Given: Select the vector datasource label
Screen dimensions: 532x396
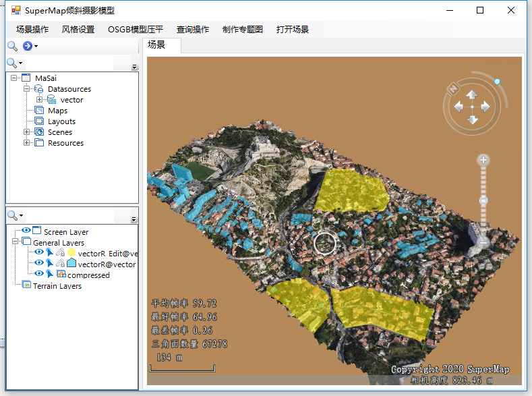Looking at the screenshot, I should click(71, 100).
